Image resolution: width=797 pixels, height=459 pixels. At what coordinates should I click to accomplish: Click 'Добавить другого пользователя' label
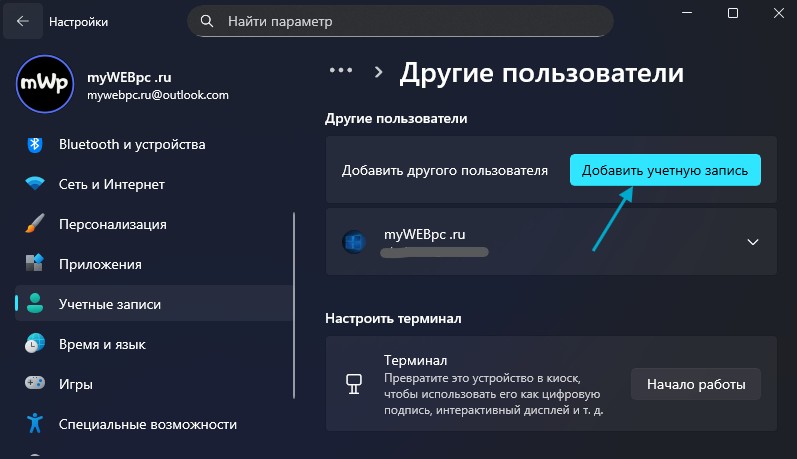[445, 170]
